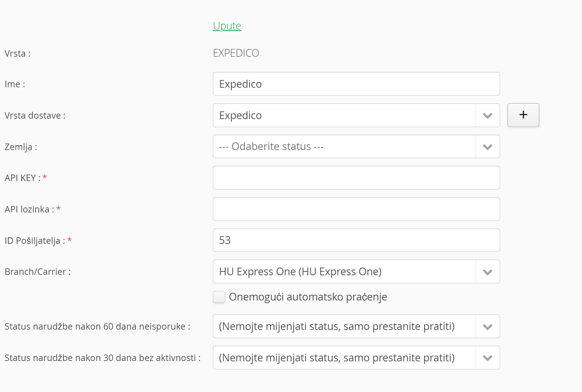Click the ID Pošiljatelja input field

(356, 240)
